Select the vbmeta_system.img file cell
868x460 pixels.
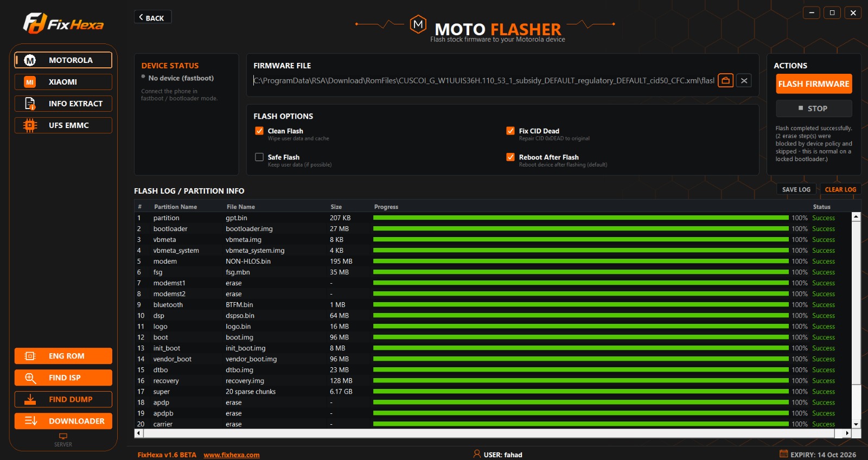click(x=255, y=250)
